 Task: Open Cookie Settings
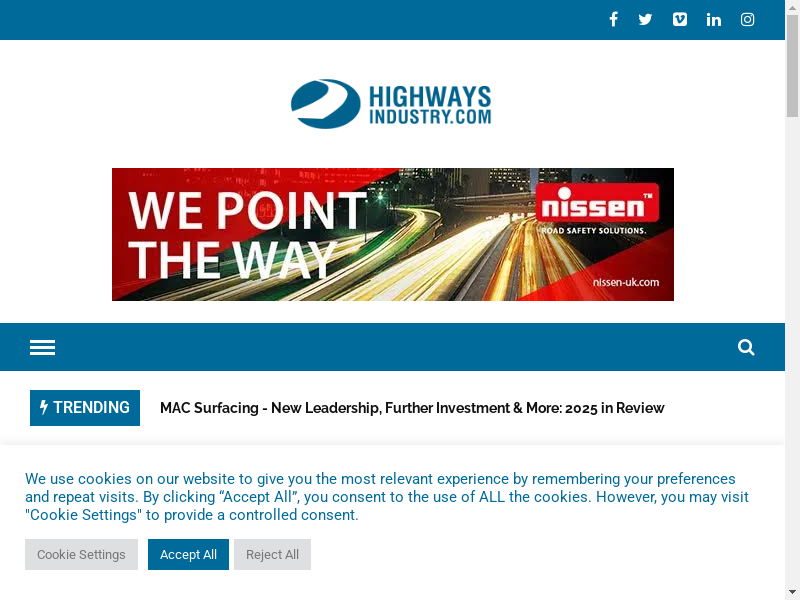pyautogui.click(x=81, y=555)
